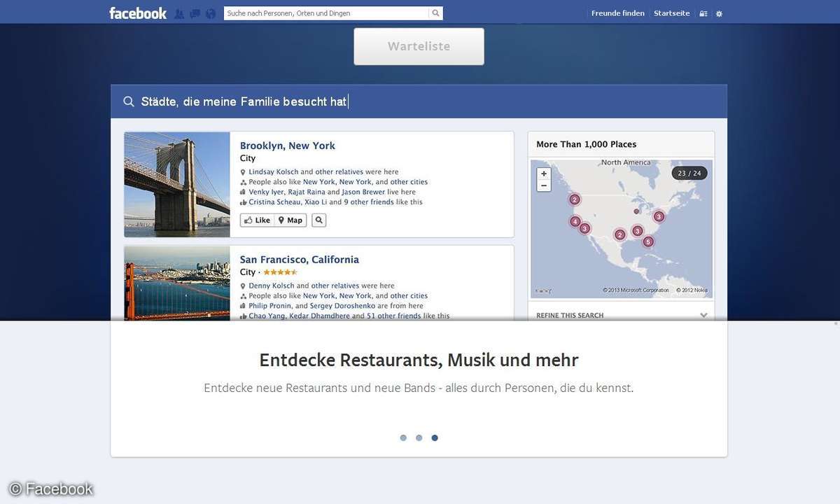Click the Freunde finden header link
The height and width of the screenshot is (504, 840).
pyautogui.click(x=617, y=13)
